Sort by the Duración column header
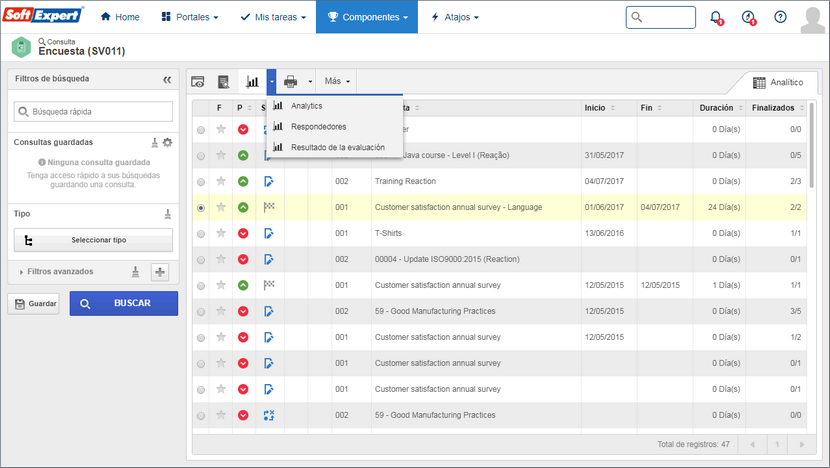 point(721,108)
